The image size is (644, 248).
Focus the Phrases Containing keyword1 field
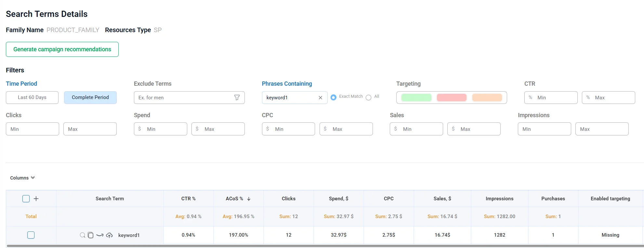point(295,97)
